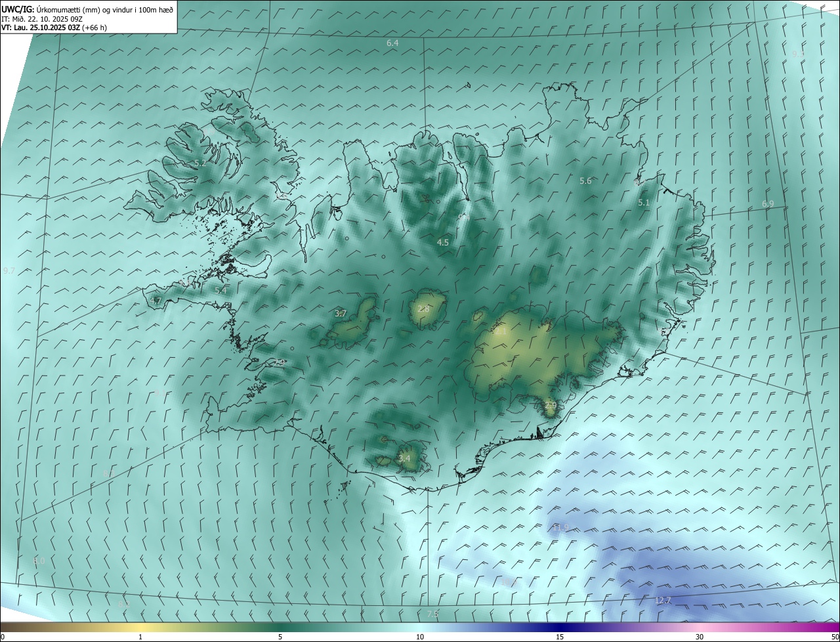Click the 5.1 value in the northeast

tap(644, 203)
